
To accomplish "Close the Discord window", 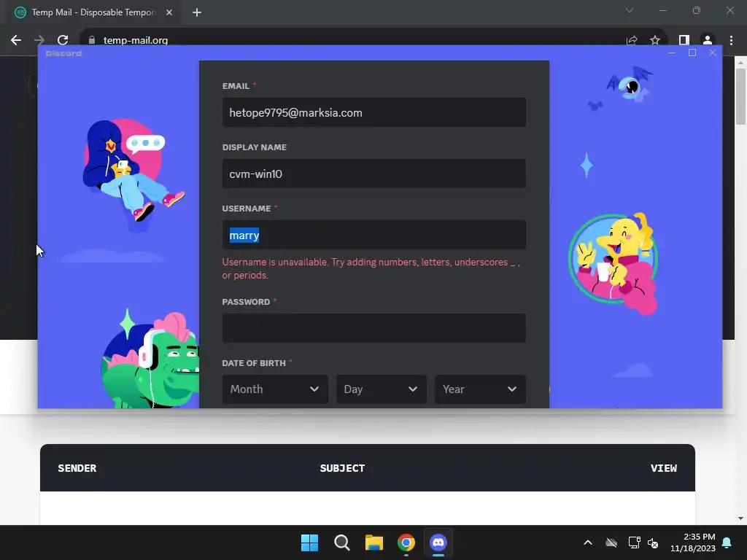I will coord(713,52).
